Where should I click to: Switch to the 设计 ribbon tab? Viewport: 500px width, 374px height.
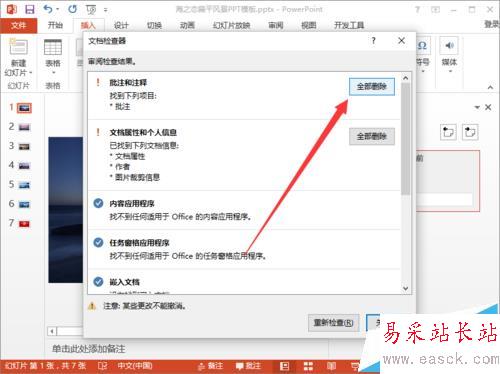[121, 25]
